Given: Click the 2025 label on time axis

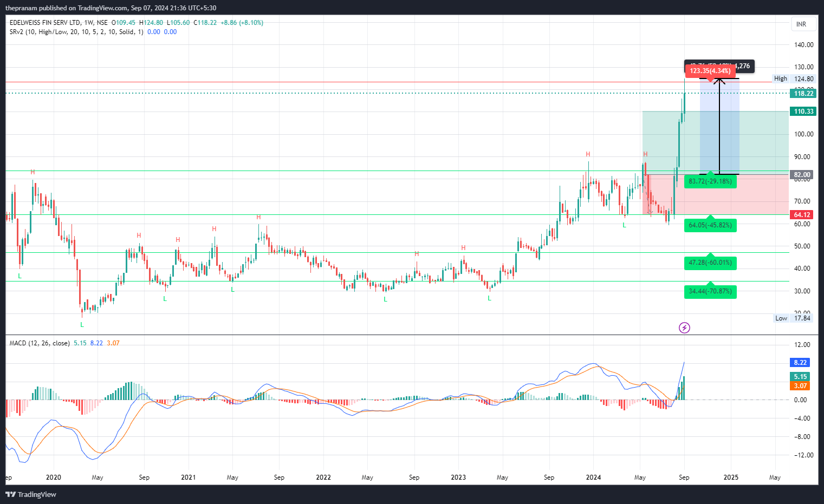Looking at the screenshot, I should (731, 477).
